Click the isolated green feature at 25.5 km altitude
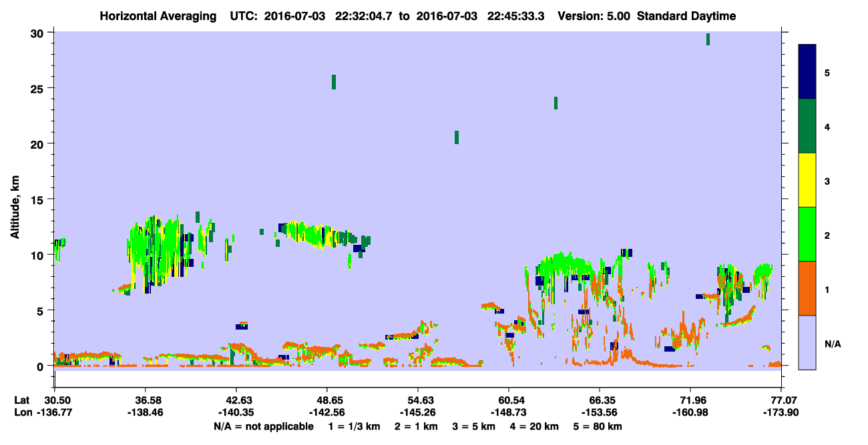 [334, 81]
